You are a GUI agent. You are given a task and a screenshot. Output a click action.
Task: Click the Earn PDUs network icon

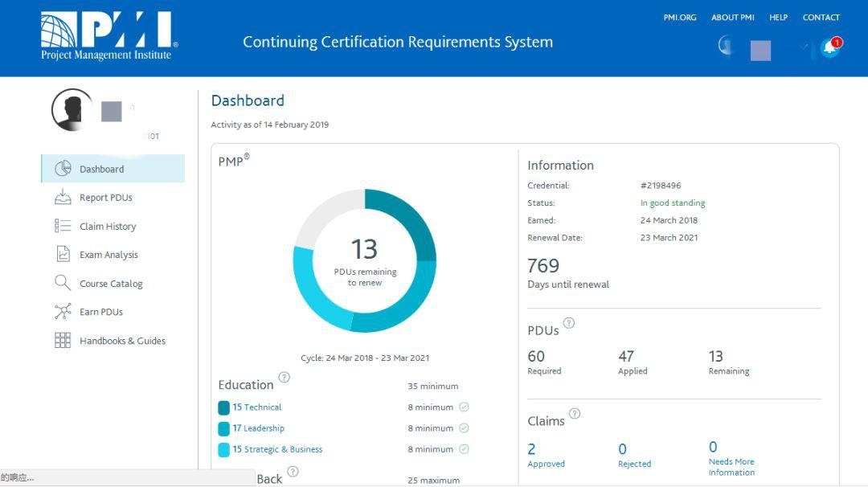(63, 312)
